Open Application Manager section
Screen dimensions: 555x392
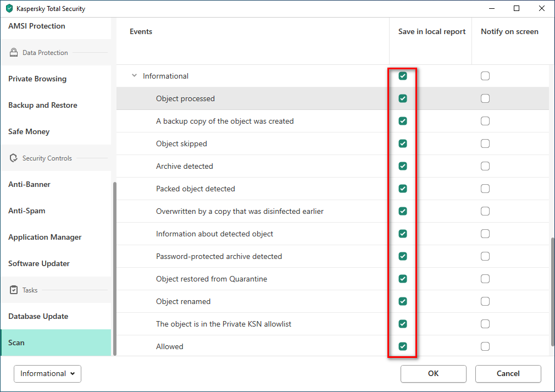[56, 238]
